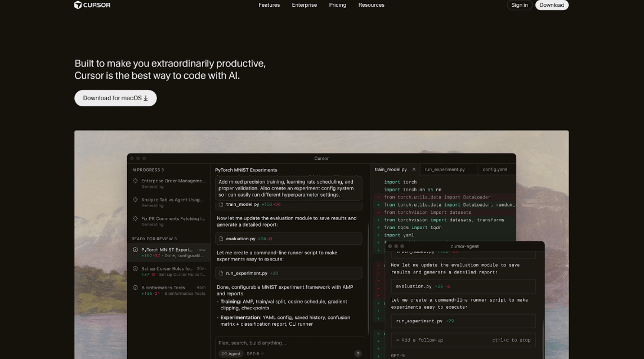This screenshot has width=644, height=359.
Task: Click the PyTorch MNIST Experiments chat title
Action: click(246, 170)
